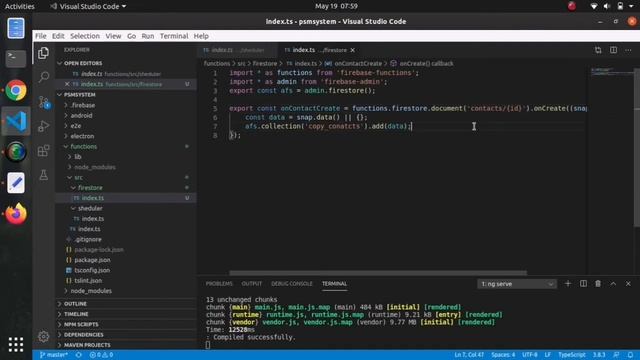The image size is (640, 360).
Task: Open terminal selector dropdown ng serve
Action: coord(517,284)
